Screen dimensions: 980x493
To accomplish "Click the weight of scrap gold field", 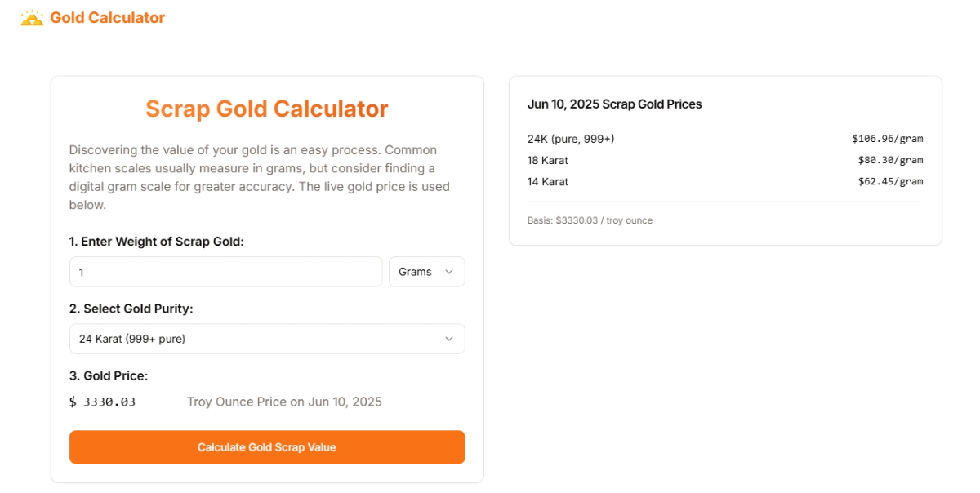I will (x=225, y=272).
